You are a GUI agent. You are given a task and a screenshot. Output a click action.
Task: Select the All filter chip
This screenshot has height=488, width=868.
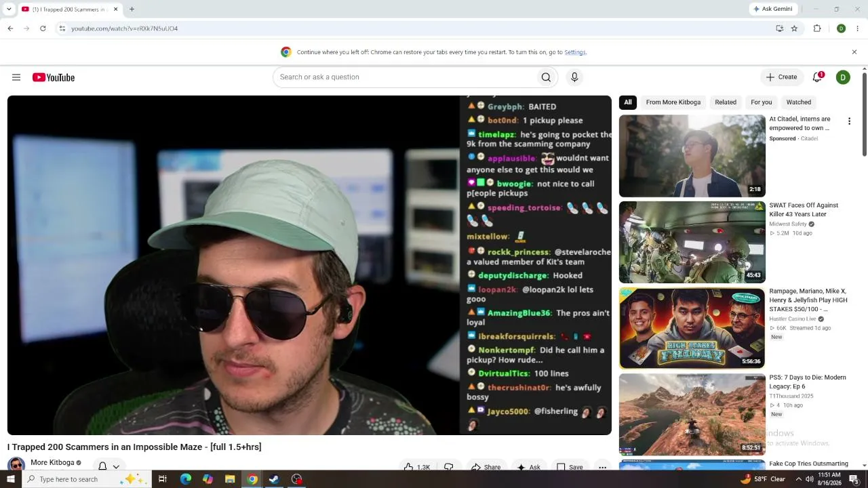pos(628,102)
